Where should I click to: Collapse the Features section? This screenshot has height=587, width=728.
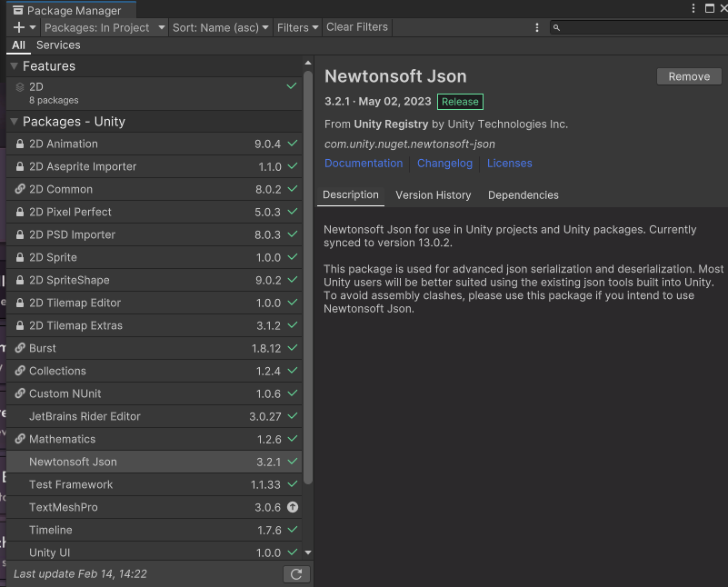pos(14,66)
